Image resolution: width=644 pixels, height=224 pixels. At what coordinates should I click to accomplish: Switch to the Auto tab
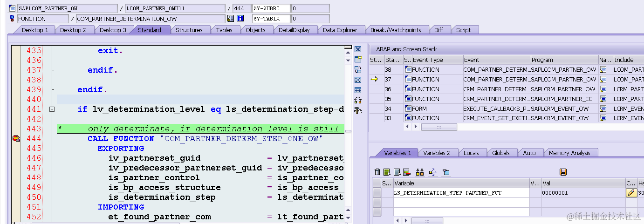pyautogui.click(x=529, y=153)
